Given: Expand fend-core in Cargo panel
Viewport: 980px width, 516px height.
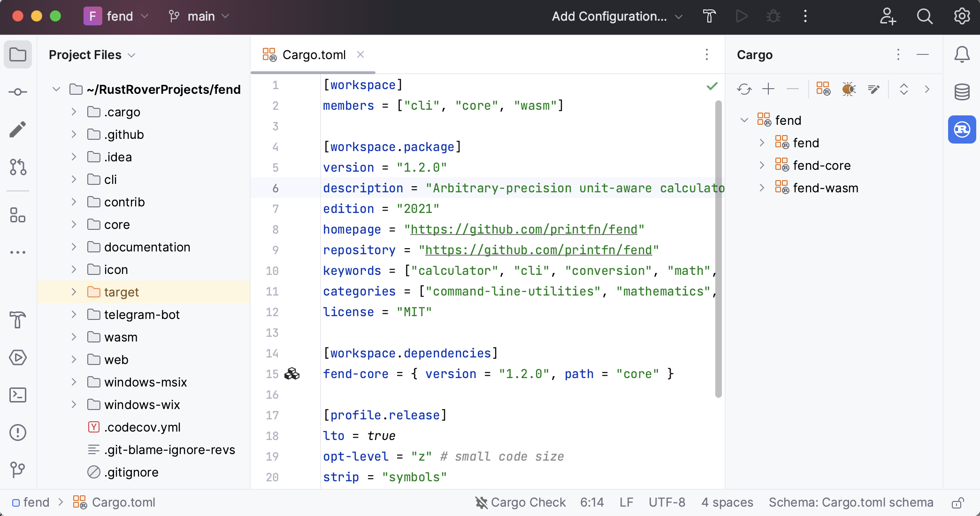Looking at the screenshot, I should 762,165.
